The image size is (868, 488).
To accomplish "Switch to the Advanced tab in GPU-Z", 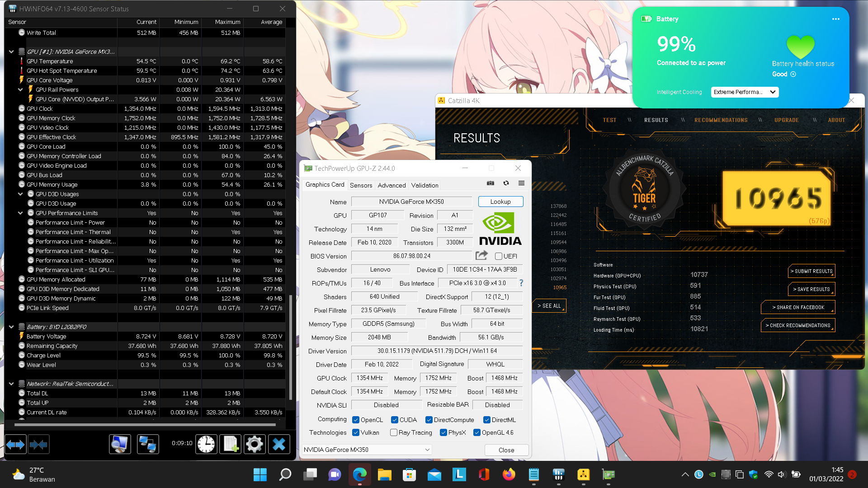I will point(392,185).
